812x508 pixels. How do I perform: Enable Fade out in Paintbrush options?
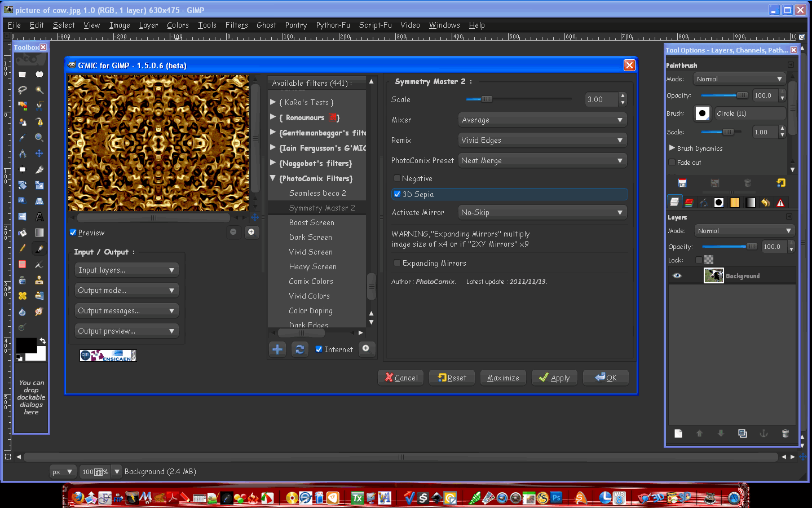(672, 163)
